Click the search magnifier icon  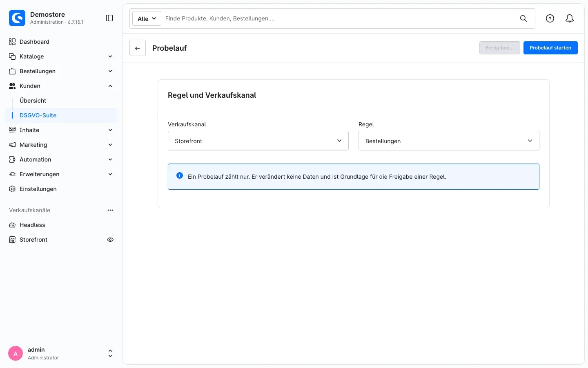tap(523, 18)
